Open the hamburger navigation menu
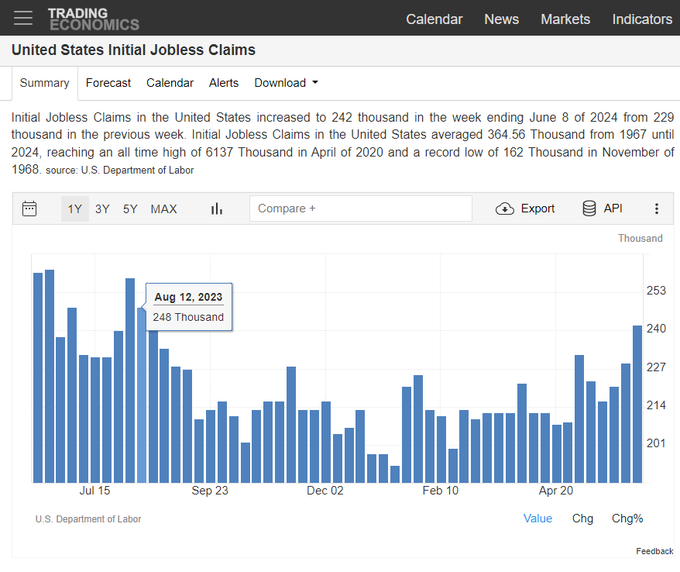 (x=23, y=18)
